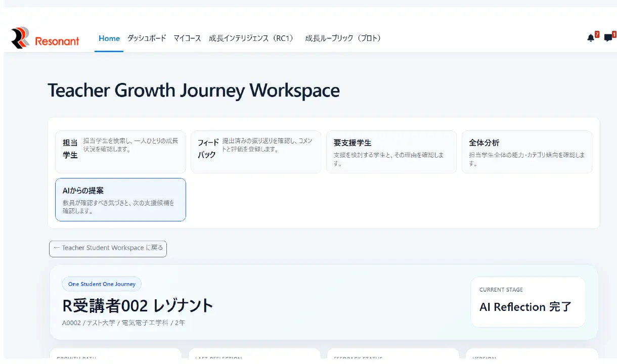Click the student name R受講者002 レゾナント
The image size is (617, 364).
click(138, 306)
